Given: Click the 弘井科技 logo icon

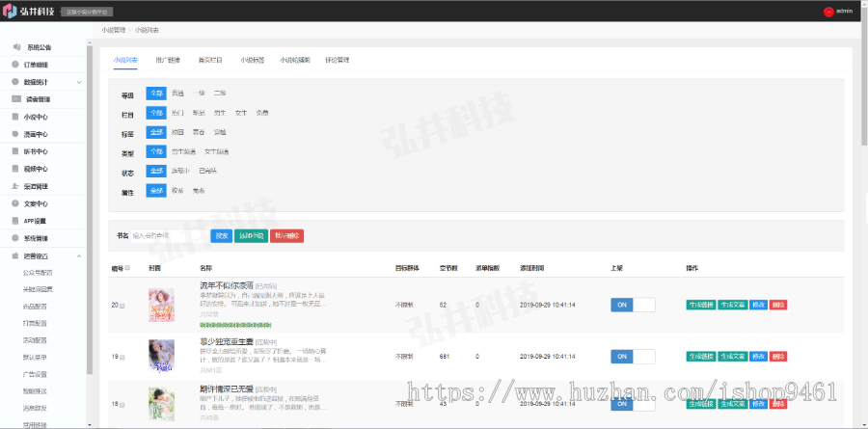Looking at the screenshot, I should pos(10,11).
